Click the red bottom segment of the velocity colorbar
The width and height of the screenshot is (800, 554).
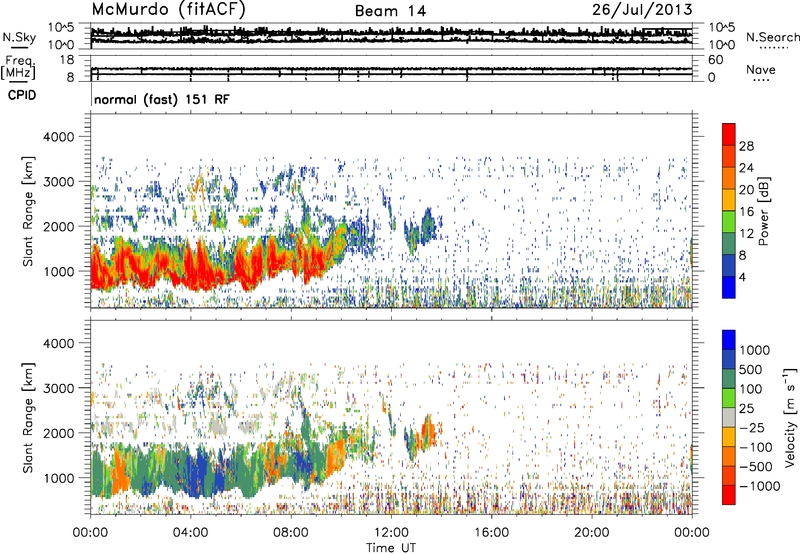[729, 495]
